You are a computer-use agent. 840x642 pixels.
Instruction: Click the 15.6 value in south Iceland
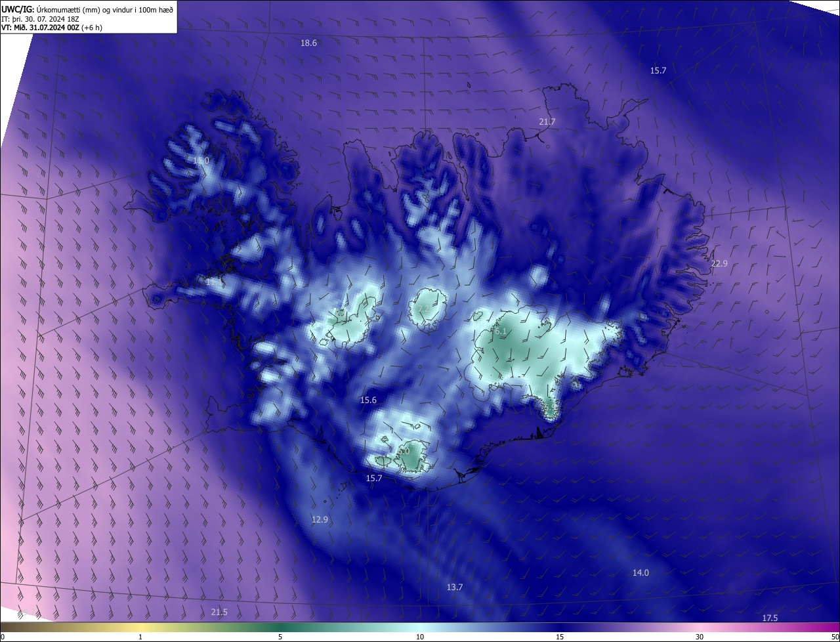coord(368,400)
